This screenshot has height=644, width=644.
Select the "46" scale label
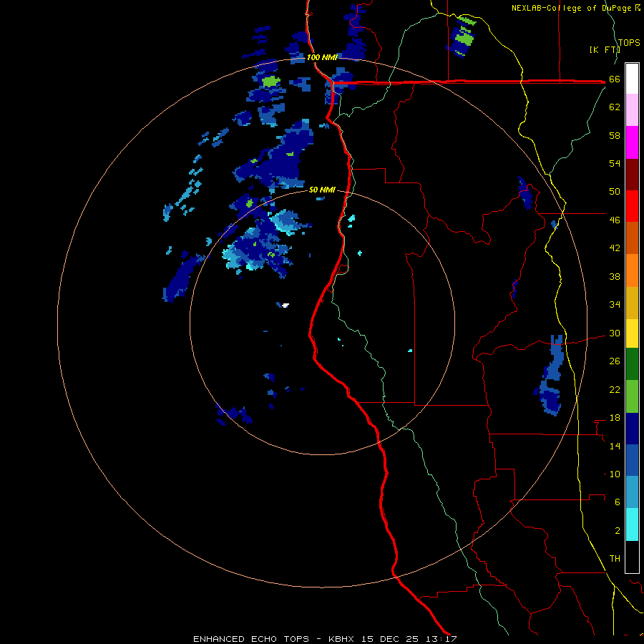pos(615,220)
